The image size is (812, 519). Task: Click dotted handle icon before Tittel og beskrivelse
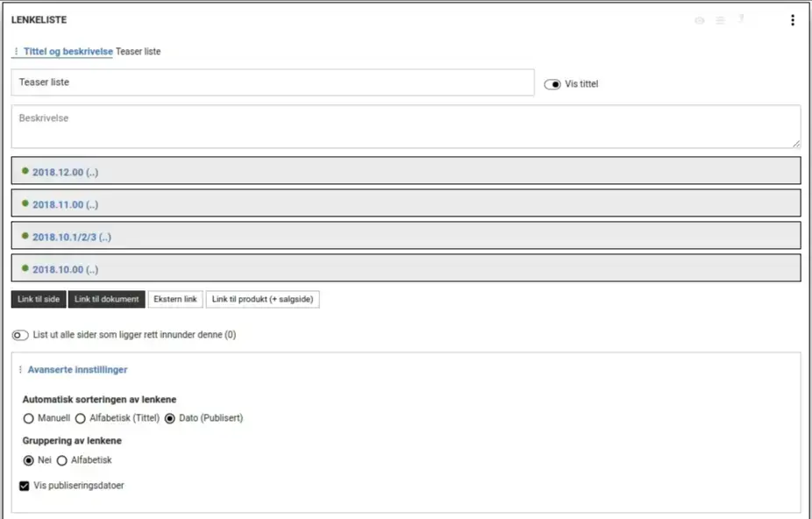16,51
